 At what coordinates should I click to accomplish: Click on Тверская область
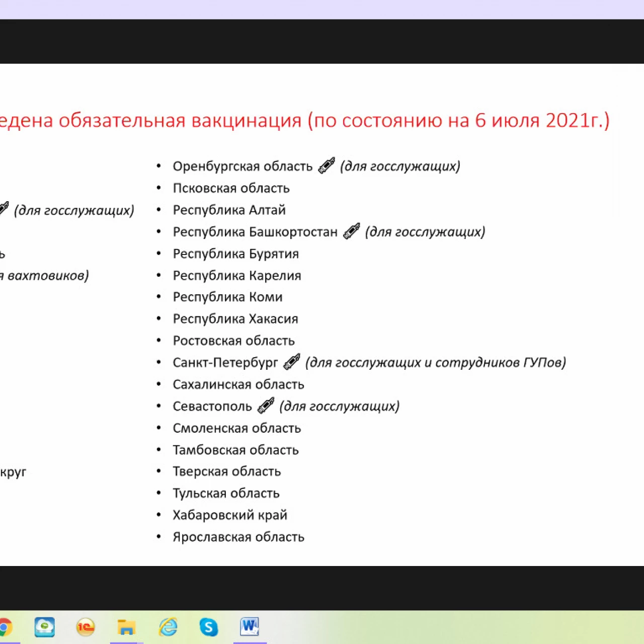[x=227, y=471]
